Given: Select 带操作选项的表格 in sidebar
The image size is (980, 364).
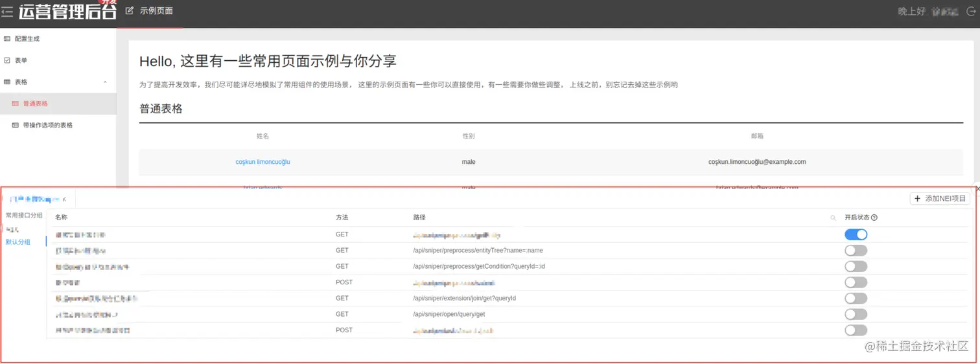Looking at the screenshot, I should click(x=58, y=125).
